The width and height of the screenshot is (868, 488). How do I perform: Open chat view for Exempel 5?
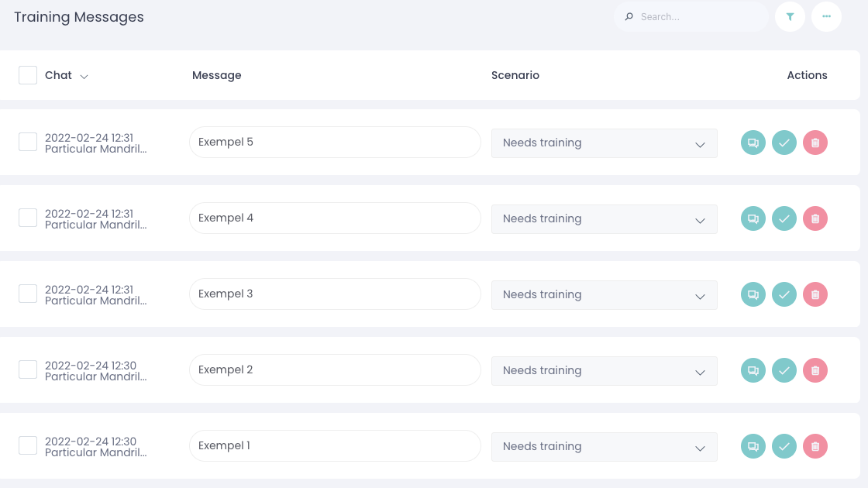point(753,143)
